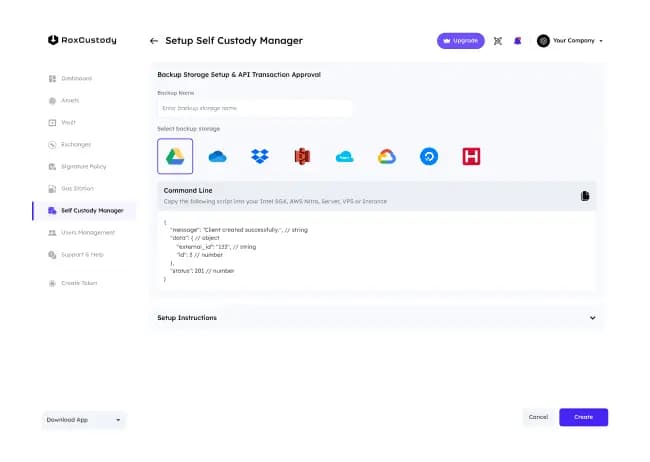Click Cancel to discard setup
This screenshot has width=650, height=462.
click(x=538, y=417)
